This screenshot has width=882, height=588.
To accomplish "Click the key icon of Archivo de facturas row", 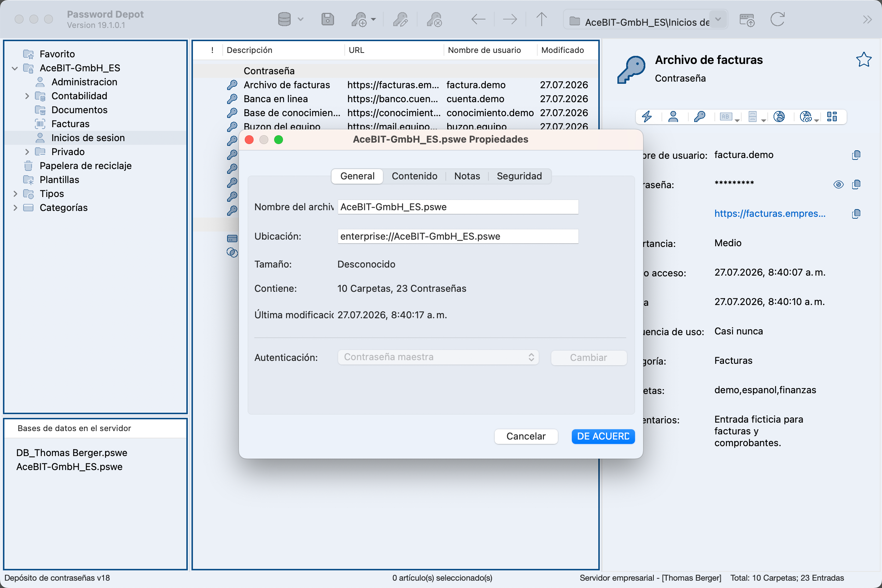I will coord(232,85).
